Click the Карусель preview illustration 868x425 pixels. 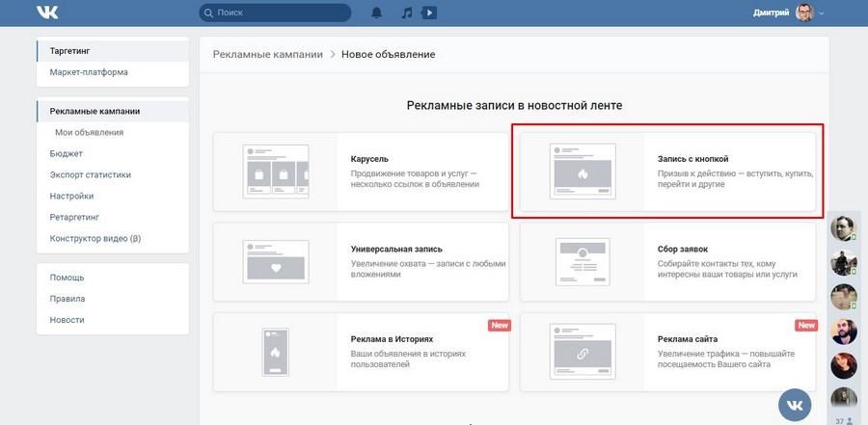click(x=276, y=172)
